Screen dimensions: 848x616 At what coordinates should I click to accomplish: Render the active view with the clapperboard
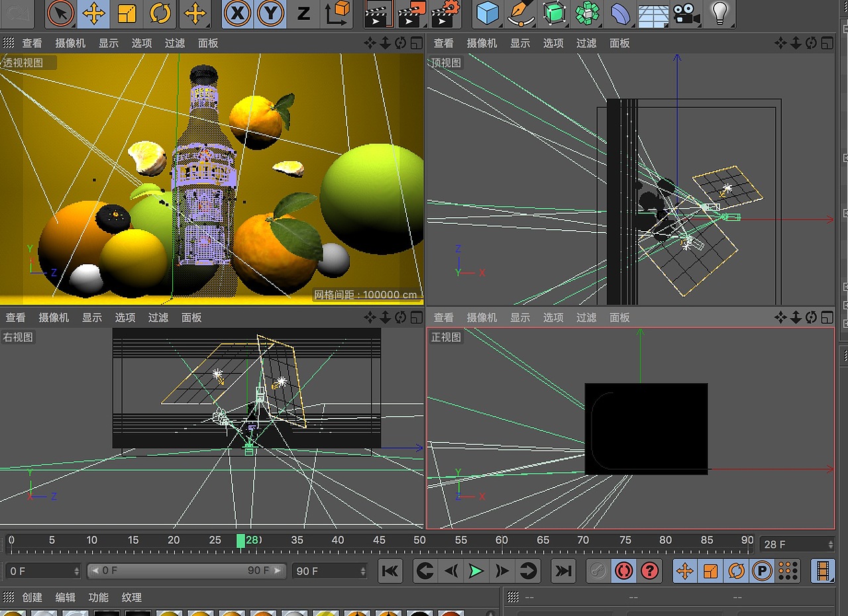(x=378, y=13)
